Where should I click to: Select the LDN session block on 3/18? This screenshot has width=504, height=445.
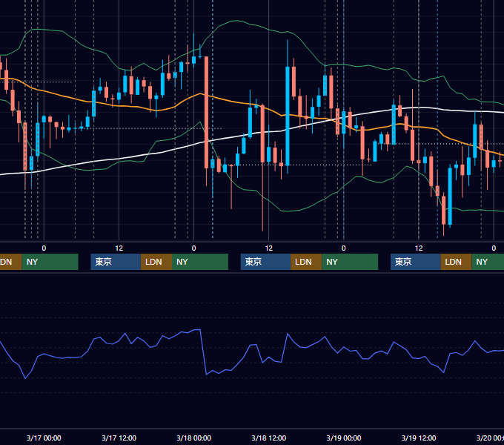click(x=306, y=262)
